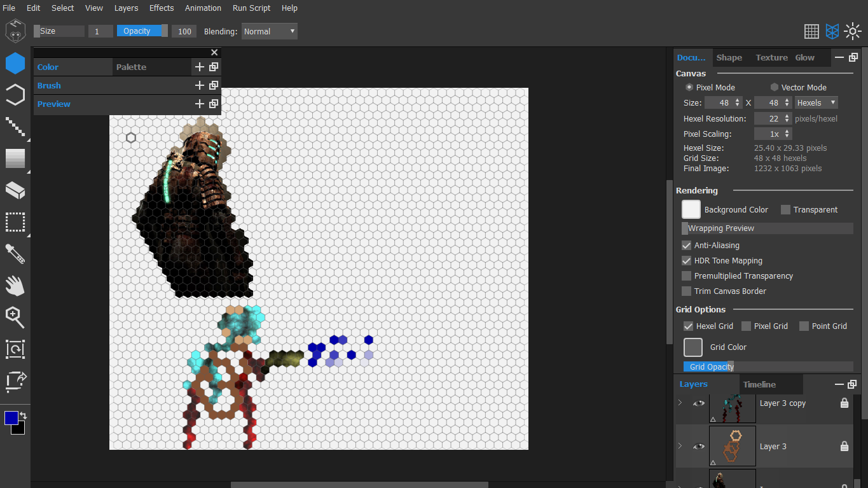Adjust Hexel Resolution stepper arrows

[x=787, y=118]
